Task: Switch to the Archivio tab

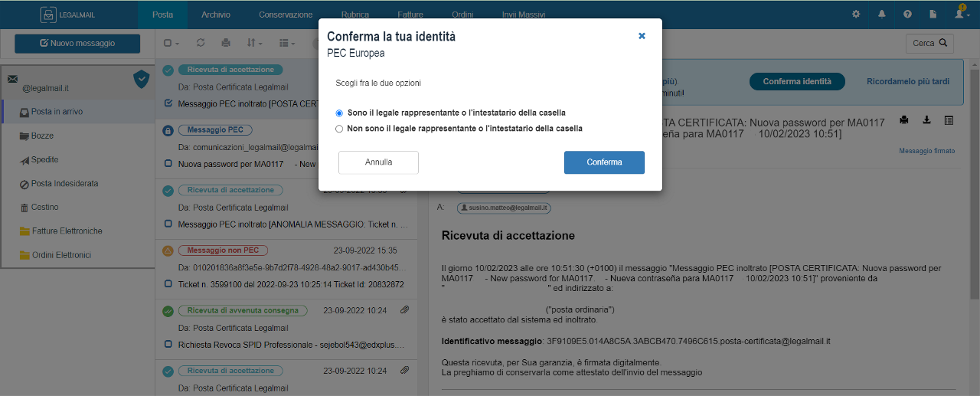Action: coord(216,15)
